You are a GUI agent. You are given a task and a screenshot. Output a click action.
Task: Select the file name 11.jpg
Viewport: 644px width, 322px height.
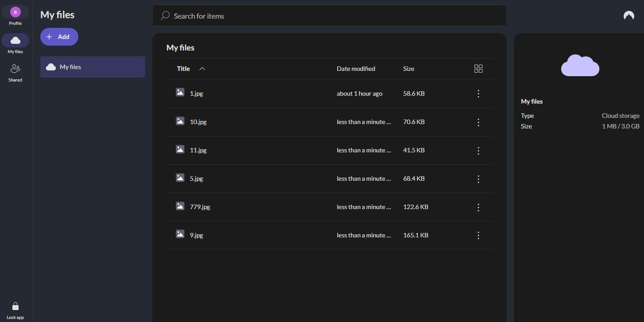(x=198, y=150)
